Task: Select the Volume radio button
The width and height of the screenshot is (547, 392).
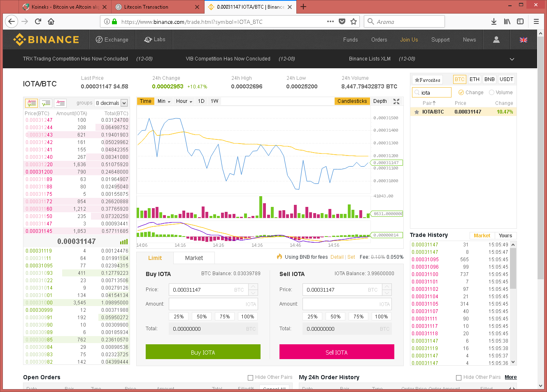Action: click(x=491, y=93)
